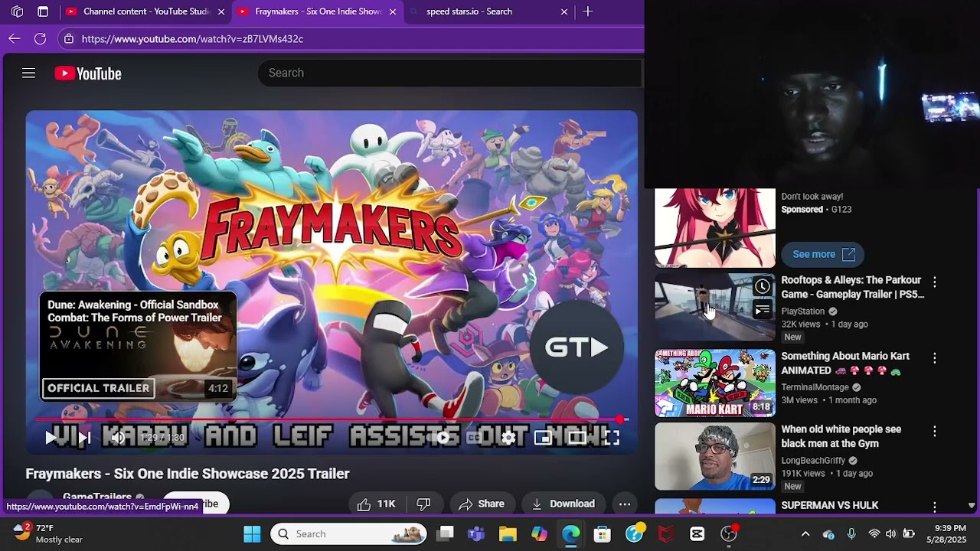The width and height of the screenshot is (980, 551).
Task: Open video settings gear in player
Action: pos(508,438)
